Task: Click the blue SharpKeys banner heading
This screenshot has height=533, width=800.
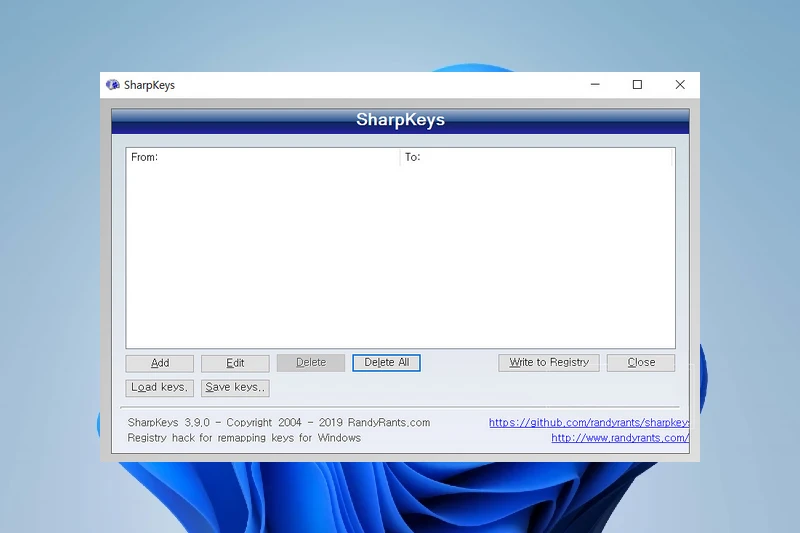Action: point(401,120)
